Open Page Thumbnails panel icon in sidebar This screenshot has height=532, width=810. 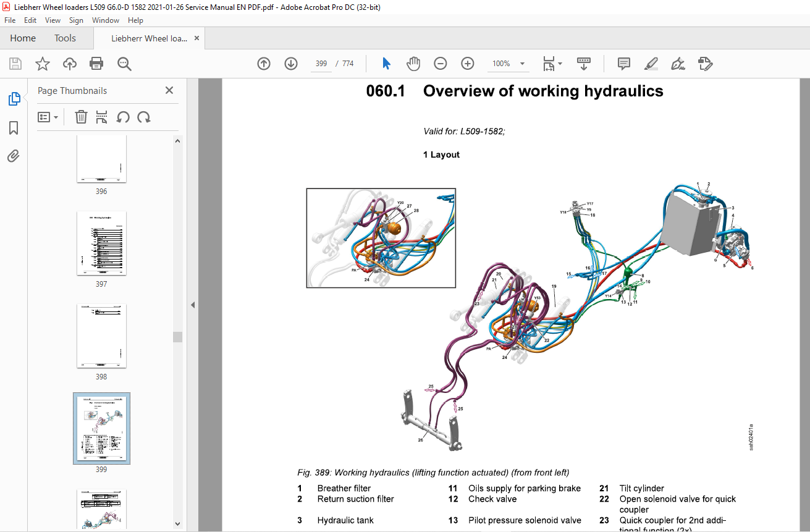pos(14,99)
